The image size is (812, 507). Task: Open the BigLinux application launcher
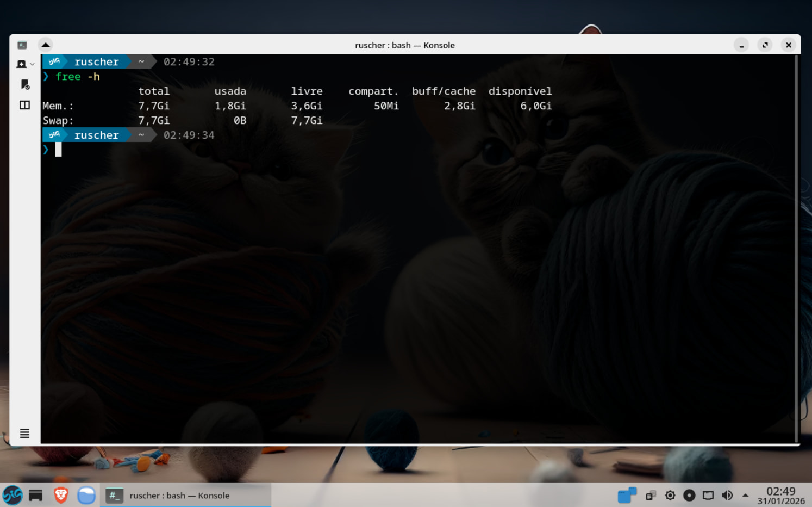click(12, 495)
